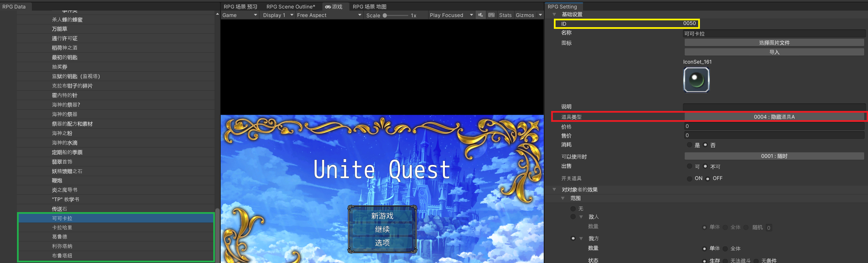Click the scroll-up arrow above the item list

point(217,14)
